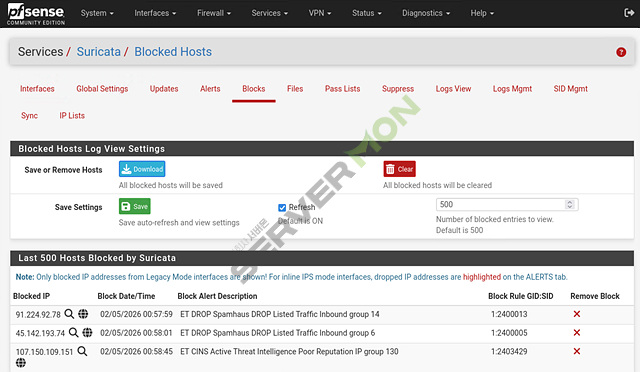Save auto-refresh and view settings
The image size is (640, 372).
pyautogui.click(x=135, y=206)
